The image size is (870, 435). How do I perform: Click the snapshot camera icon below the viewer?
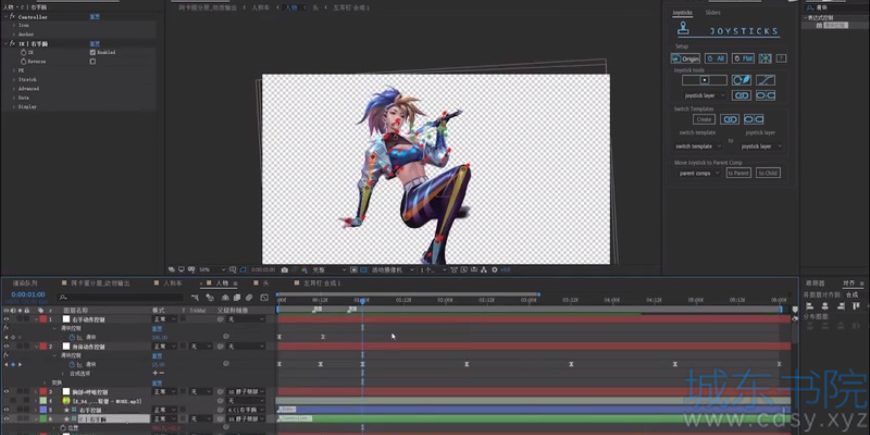pyautogui.click(x=285, y=270)
